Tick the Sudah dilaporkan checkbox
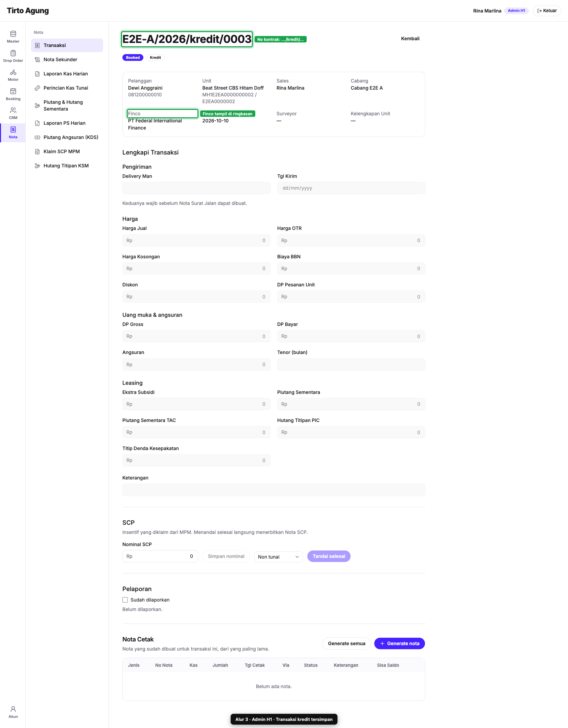Viewport: 568px width, 728px height. [x=125, y=600]
